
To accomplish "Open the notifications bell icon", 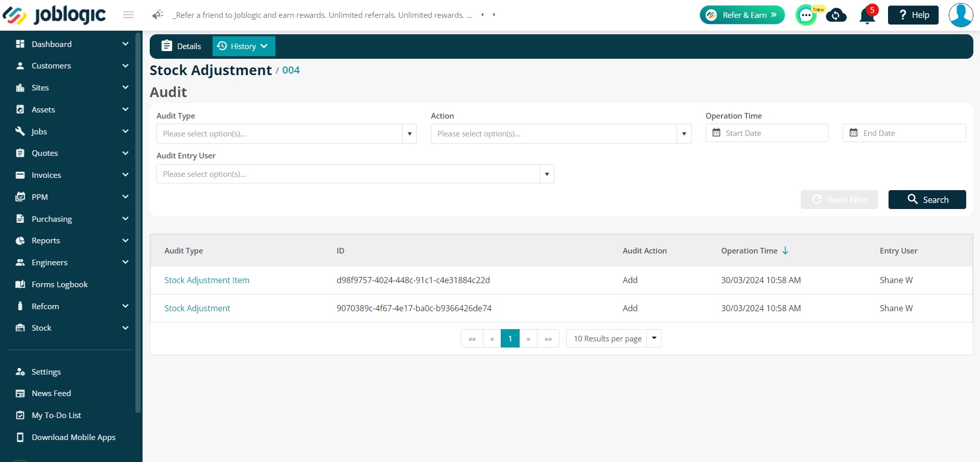I will coord(867,15).
